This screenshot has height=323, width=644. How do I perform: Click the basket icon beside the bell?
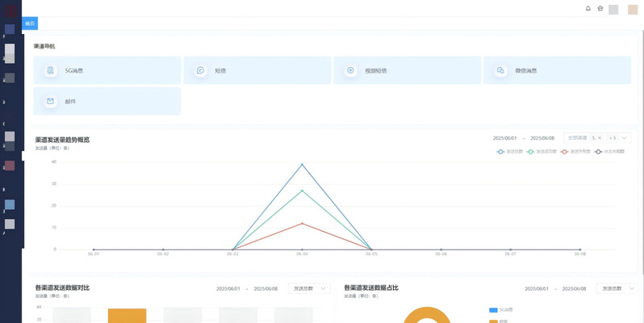click(x=600, y=9)
